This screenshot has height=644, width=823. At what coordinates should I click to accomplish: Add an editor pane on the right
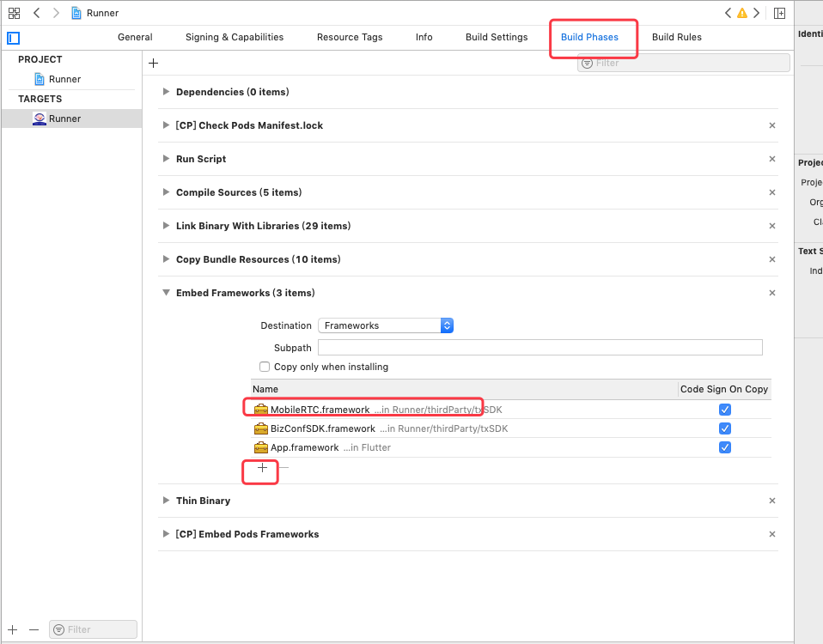click(779, 13)
